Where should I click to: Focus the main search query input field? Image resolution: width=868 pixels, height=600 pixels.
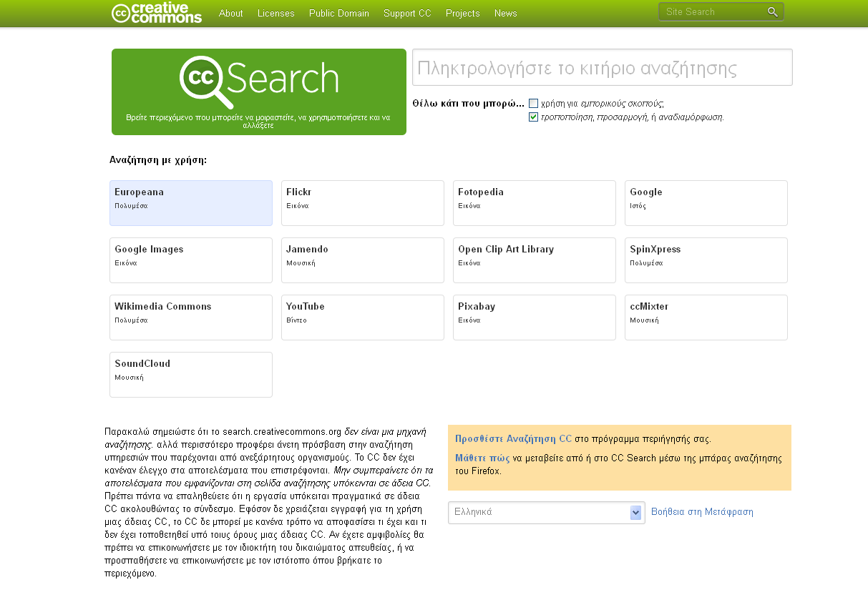tap(603, 67)
